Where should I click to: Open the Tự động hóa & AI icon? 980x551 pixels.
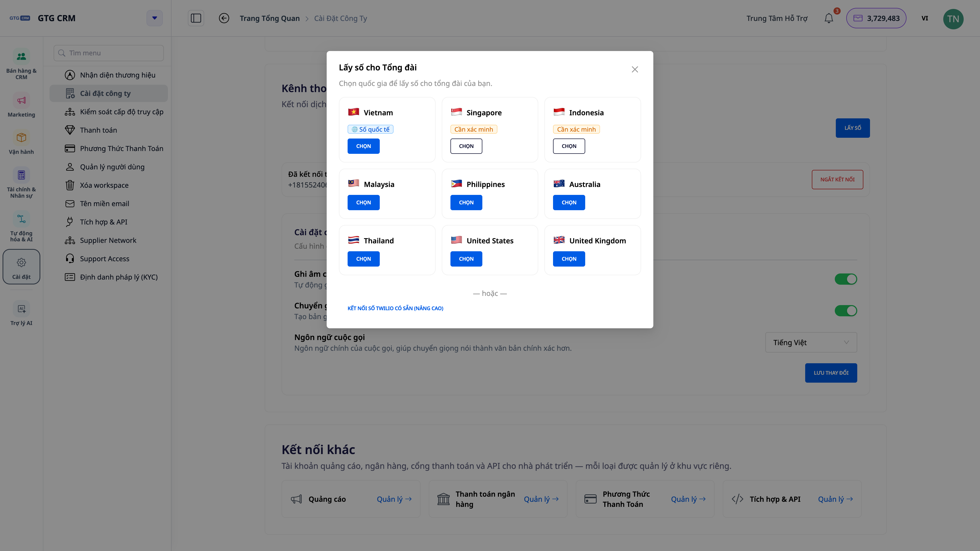pos(21,219)
